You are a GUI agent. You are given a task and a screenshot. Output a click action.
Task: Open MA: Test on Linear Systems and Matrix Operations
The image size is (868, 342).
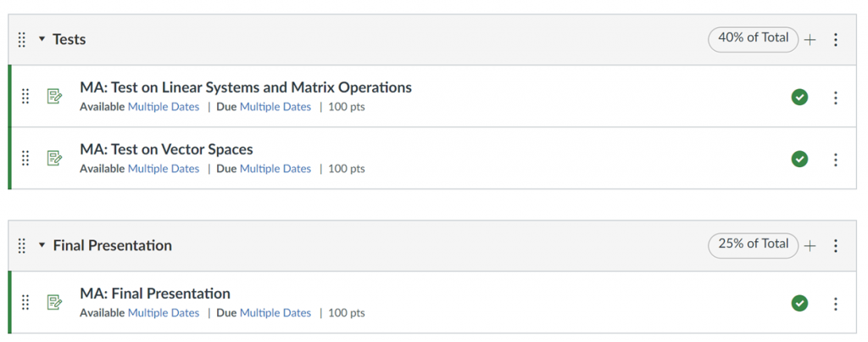point(246,87)
